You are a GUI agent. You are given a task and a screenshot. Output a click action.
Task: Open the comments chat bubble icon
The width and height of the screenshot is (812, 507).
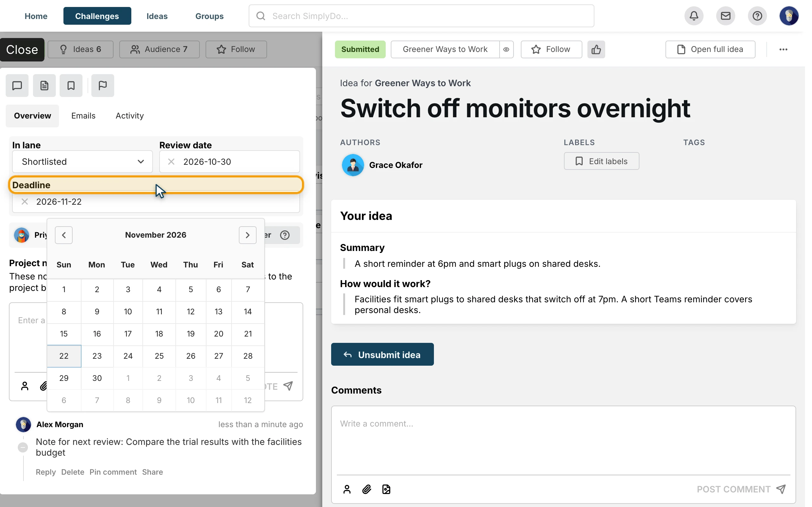coord(17,86)
